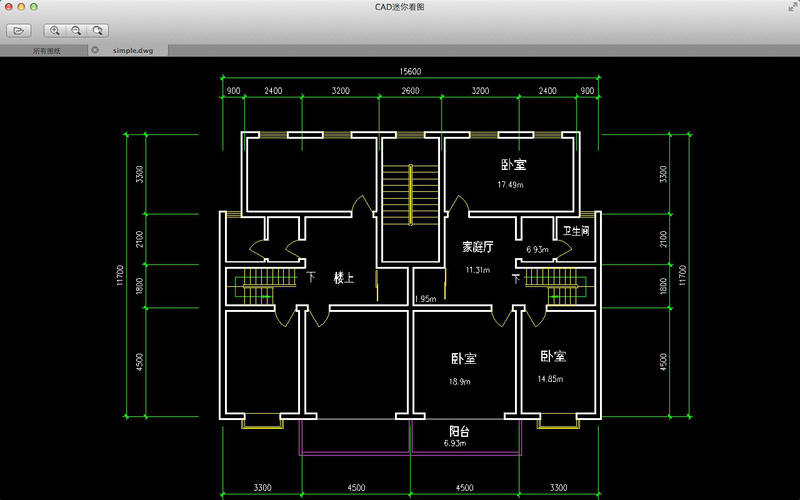Click the red close window button

coord(10,7)
